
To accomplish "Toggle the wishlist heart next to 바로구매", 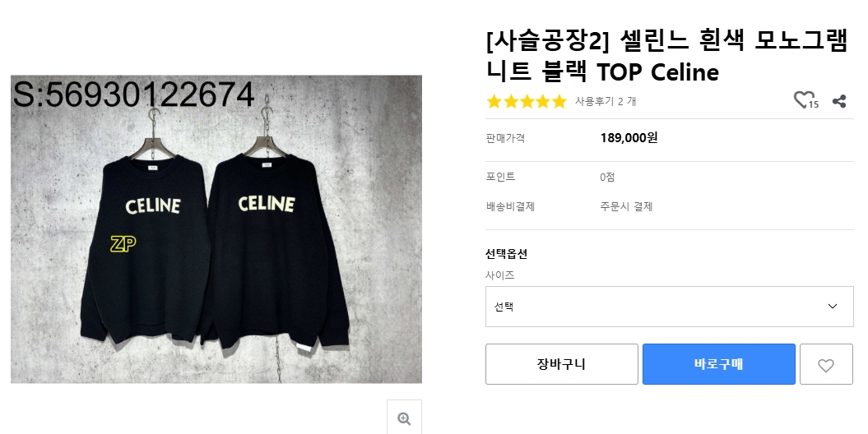I will pyautogui.click(x=826, y=365).
